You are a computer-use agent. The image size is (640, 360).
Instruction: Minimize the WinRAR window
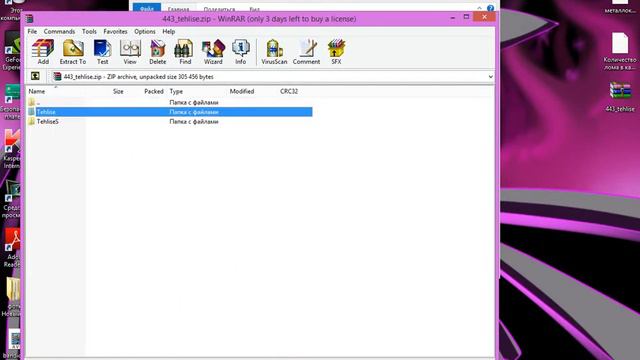pos(453,17)
